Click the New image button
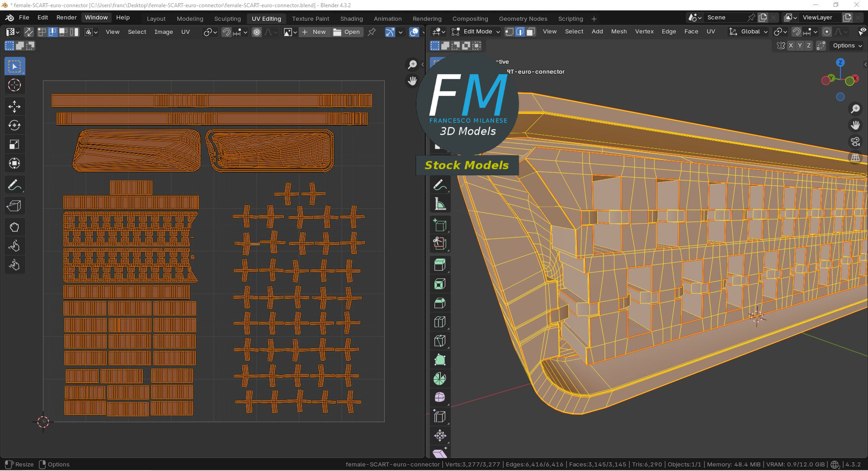Viewport: 868px width, 471px height. click(314, 32)
